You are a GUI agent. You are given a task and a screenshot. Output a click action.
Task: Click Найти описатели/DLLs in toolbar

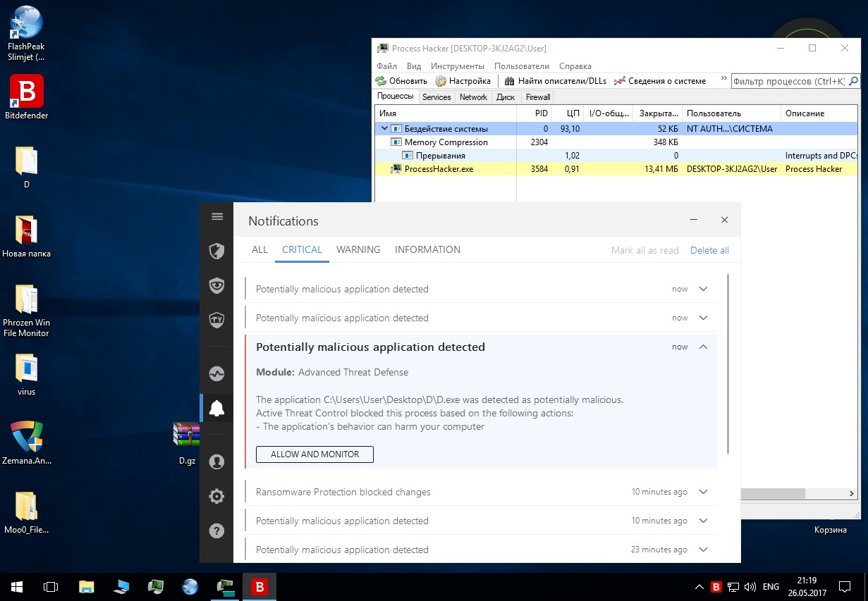click(x=556, y=81)
